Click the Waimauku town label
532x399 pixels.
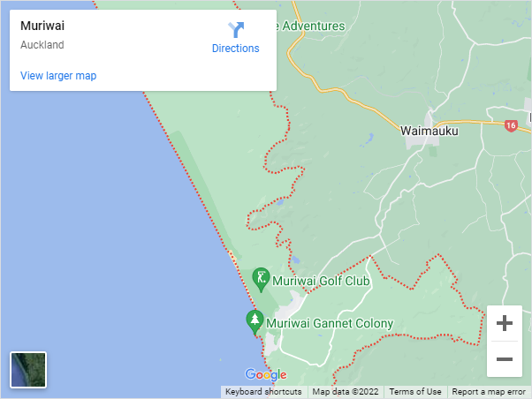pos(429,131)
